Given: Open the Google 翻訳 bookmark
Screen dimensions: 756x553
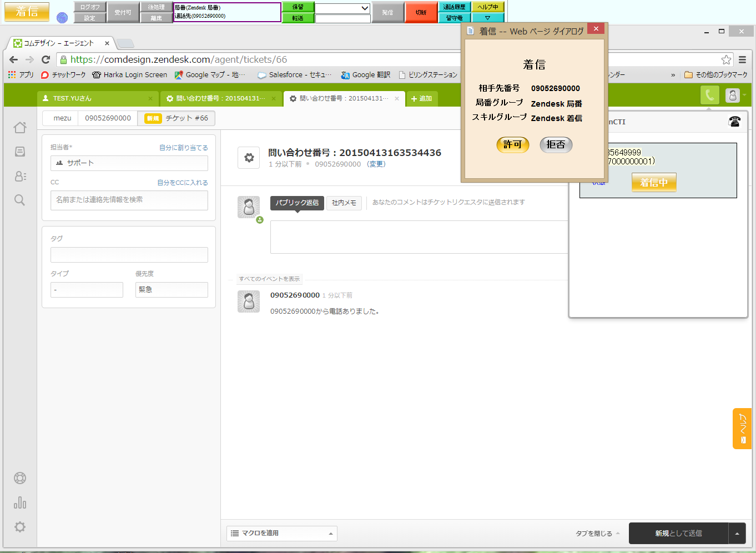Looking at the screenshot, I should tap(365, 74).
